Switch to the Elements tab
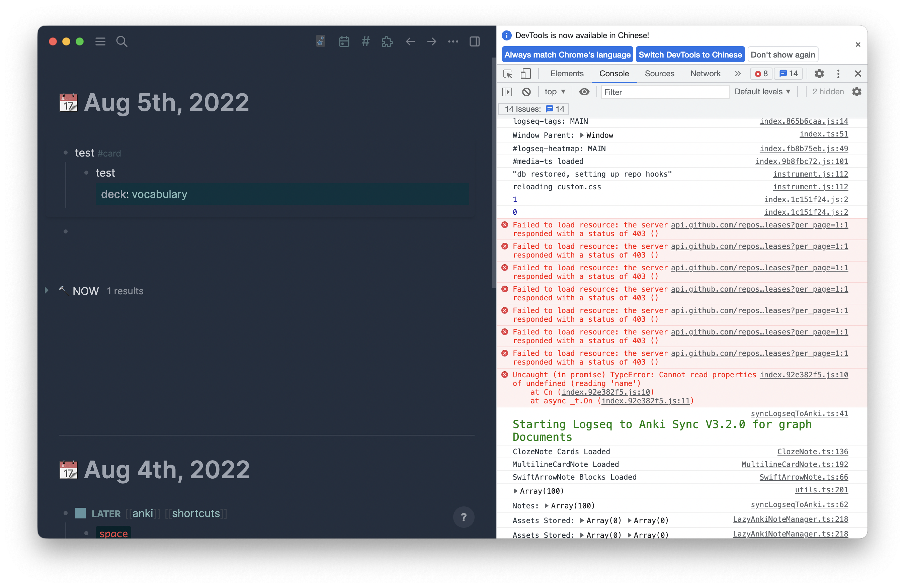 click(x=567, y=74)
